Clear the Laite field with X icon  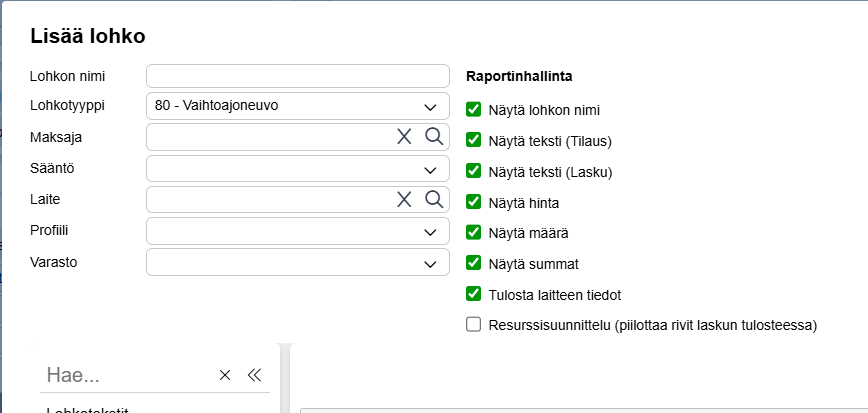[x=404, y=199]
